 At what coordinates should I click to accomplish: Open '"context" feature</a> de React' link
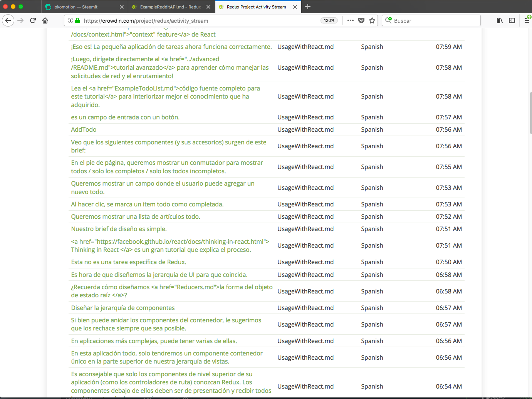click(x=143, y=34)
